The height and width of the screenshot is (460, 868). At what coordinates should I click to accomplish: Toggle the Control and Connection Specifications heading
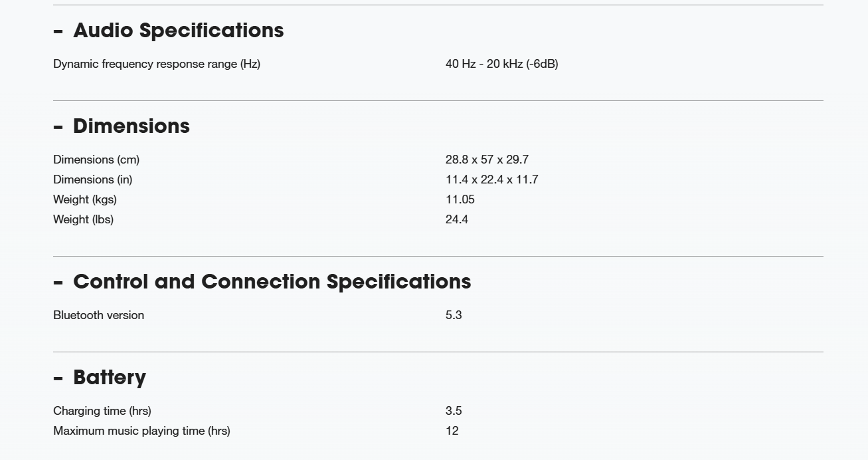click(x=272, y=282)
